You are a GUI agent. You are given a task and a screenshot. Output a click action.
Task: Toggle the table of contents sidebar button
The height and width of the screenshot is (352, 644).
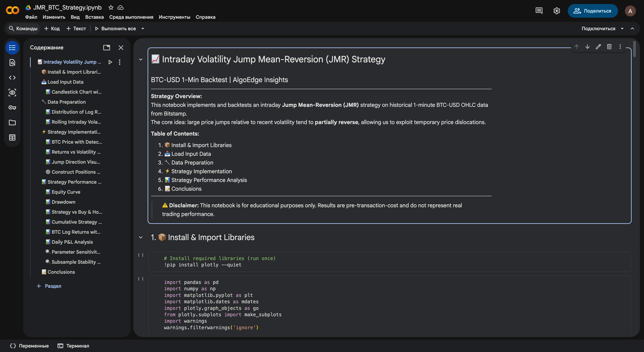[x=12, y=47]
